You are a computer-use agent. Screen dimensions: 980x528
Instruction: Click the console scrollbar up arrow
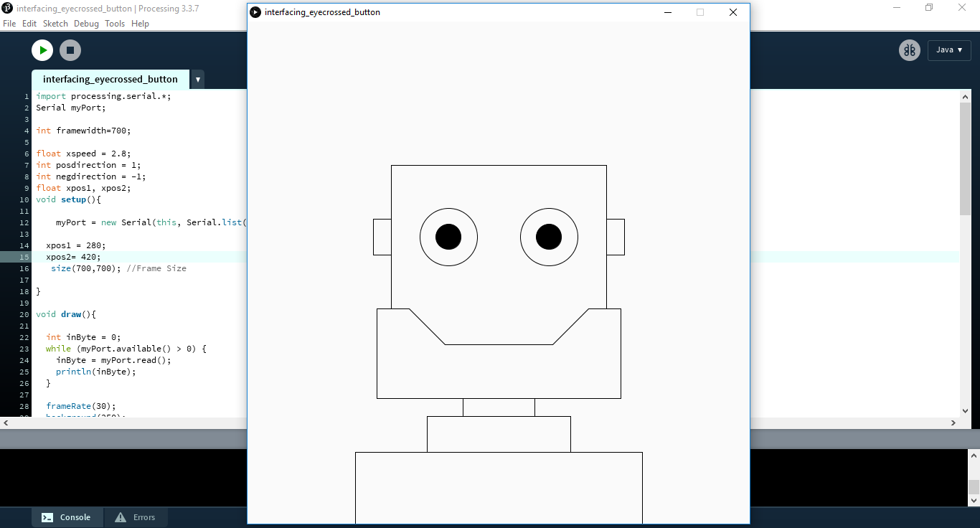pos(974,456)
